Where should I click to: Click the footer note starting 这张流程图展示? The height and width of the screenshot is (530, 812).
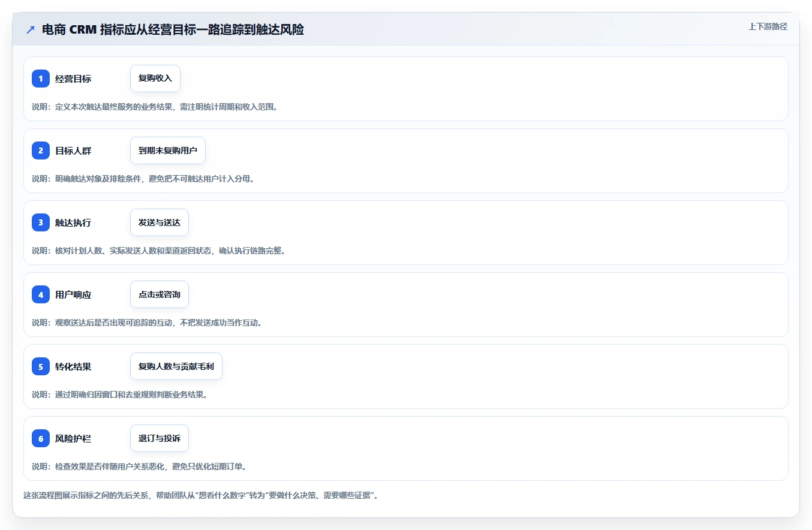click(x=201, y=495)
